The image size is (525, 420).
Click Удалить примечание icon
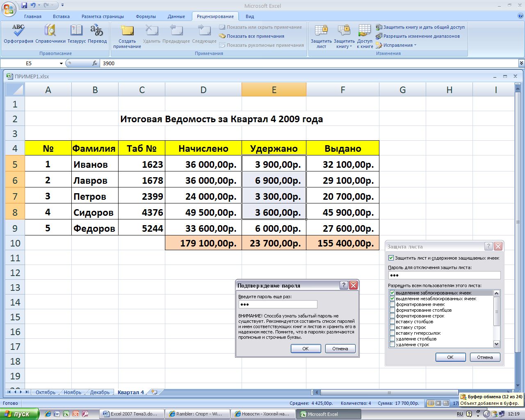pyautogui.click(x=152, y=34)
